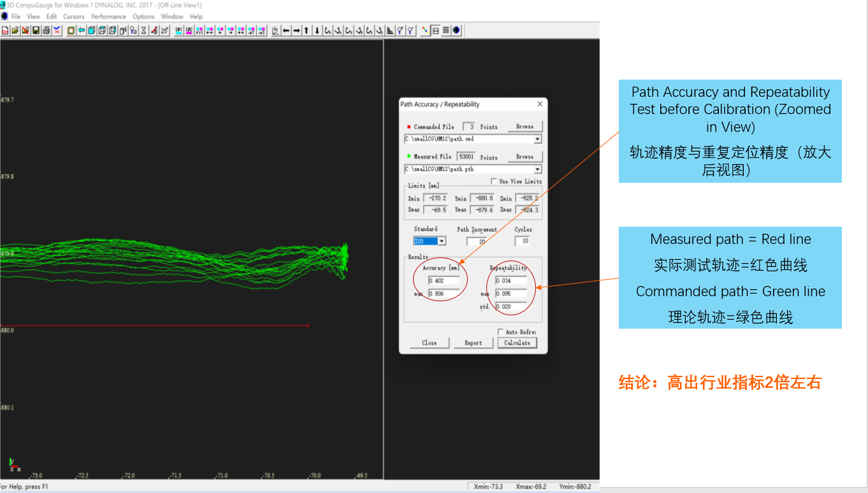Screen dimensions: 868x493
Task: Click the Xmax:-69.2 status bar entry
Action: pos(531,487)
